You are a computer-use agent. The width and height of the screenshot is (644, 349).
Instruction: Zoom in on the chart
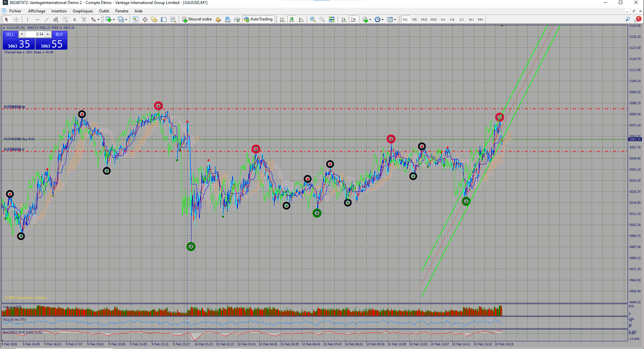[x=313, y=19]
